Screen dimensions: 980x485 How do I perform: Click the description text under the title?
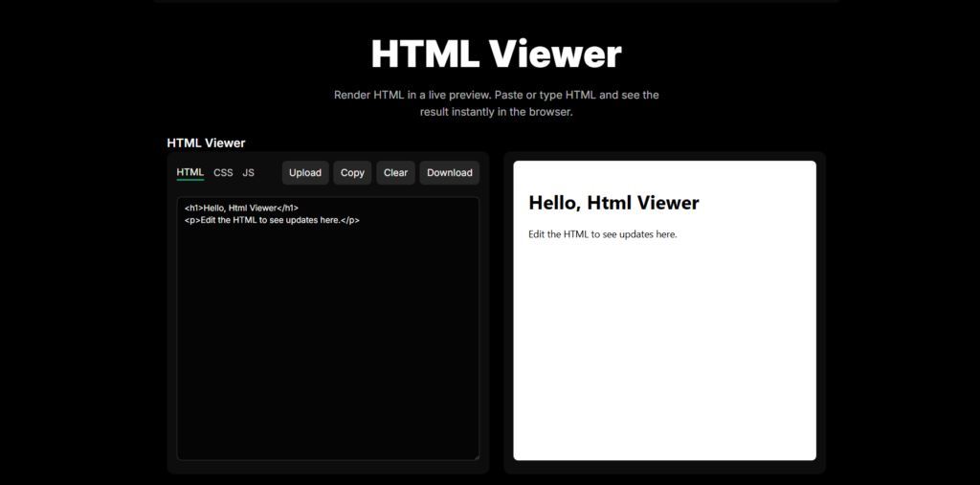[497, 103]
